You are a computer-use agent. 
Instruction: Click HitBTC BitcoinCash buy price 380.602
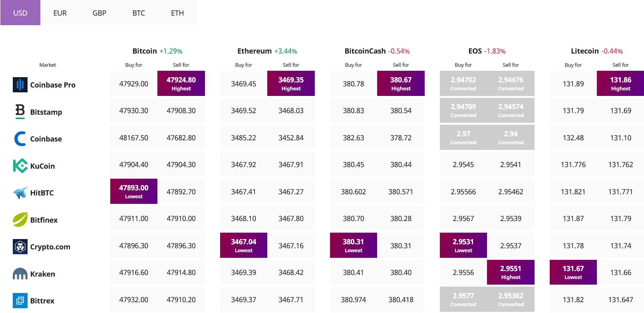(354, 191)
